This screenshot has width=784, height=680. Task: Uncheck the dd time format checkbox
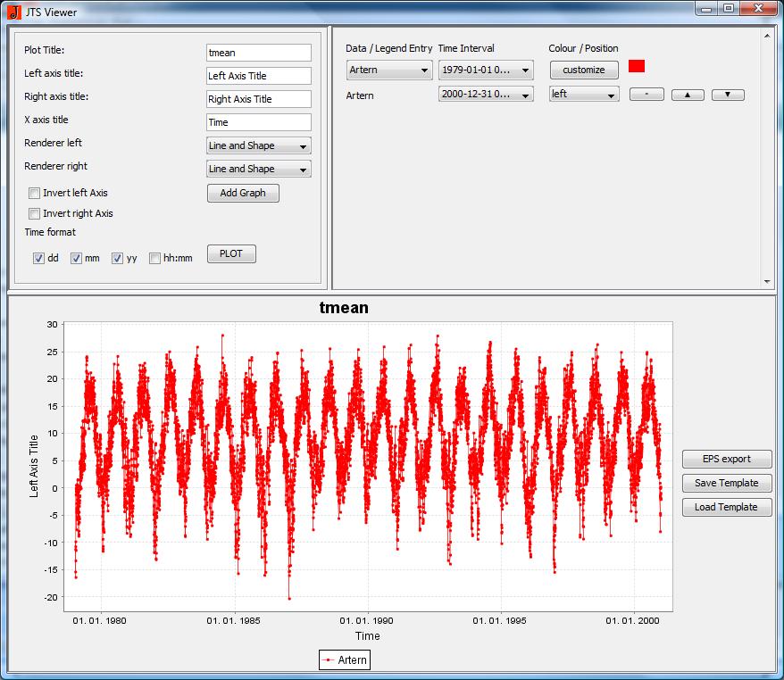(x=39, y=258)
